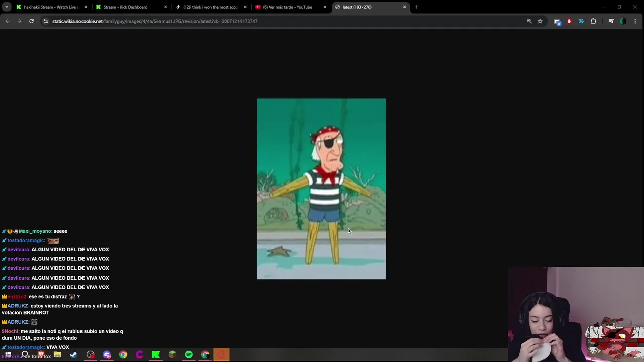Open the Windows Start menu
644x362 pixels.
tap(8, 355)
